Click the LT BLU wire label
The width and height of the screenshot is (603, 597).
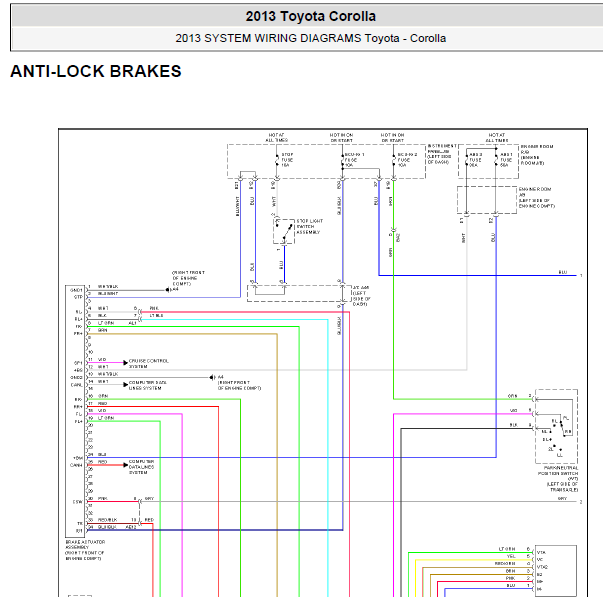(x=157, y=315)
